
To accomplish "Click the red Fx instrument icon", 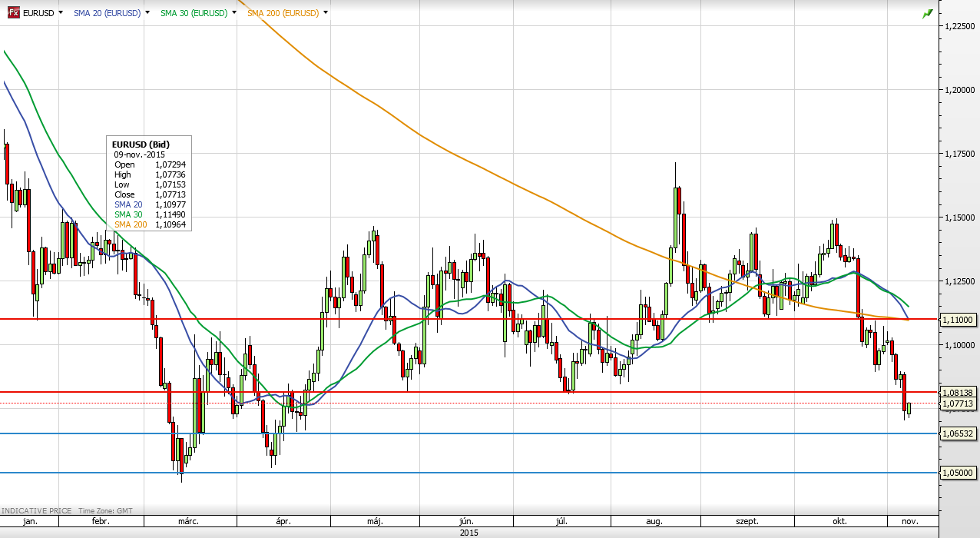I will click(x=13, y=13).
